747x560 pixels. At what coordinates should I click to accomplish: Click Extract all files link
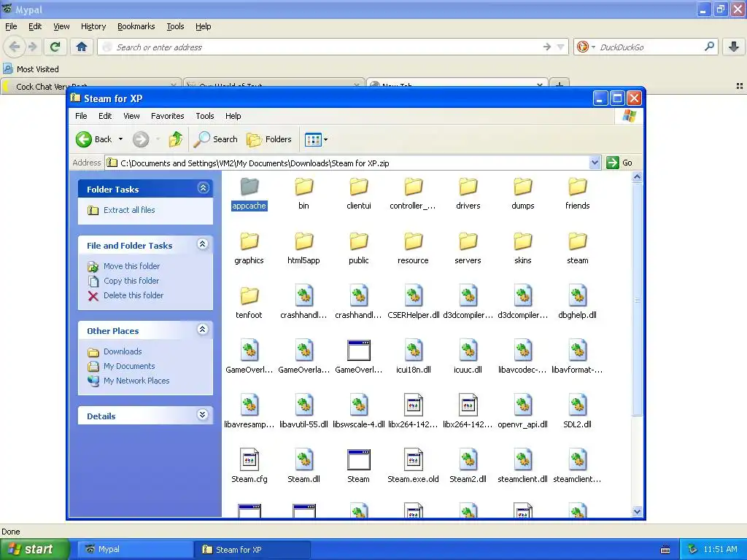tap(129, 210)
